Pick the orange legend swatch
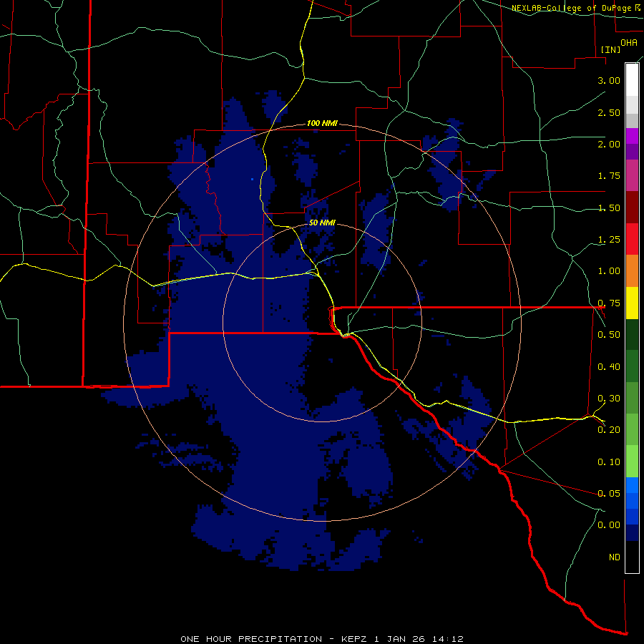 click(632, 271)
